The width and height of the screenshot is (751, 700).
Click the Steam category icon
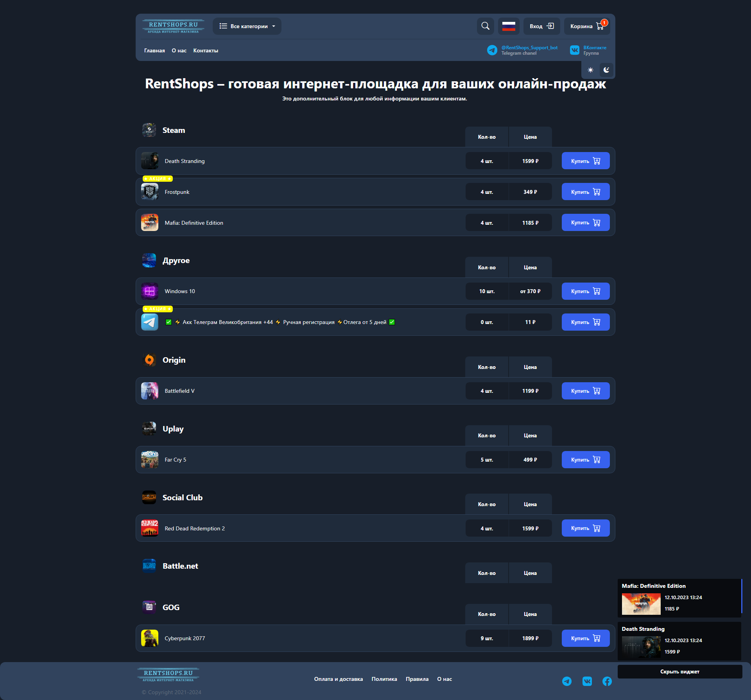click(x=149, y=130)
